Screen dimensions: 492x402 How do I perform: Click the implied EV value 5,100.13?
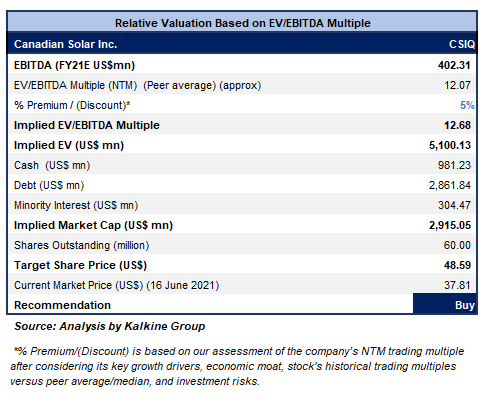(450, 145)
